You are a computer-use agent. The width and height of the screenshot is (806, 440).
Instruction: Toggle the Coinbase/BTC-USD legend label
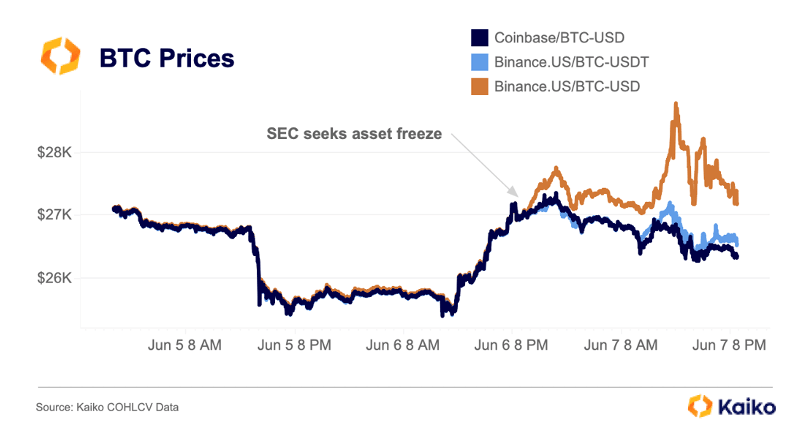pos(559,38)
